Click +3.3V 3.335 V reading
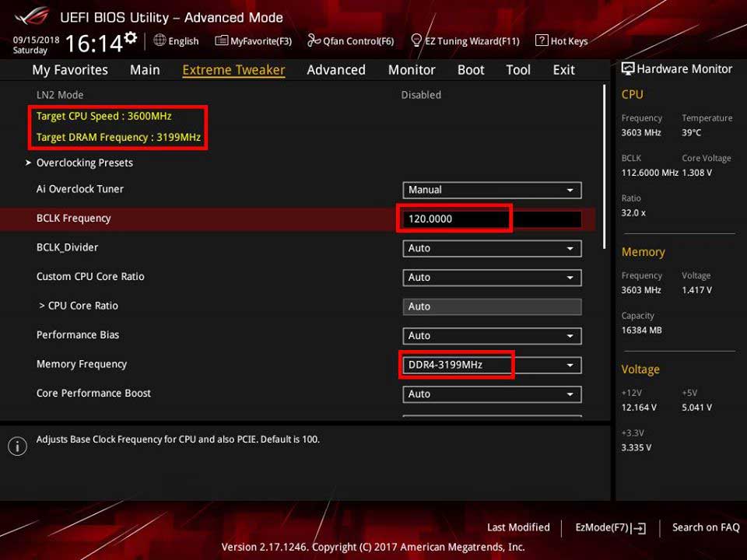 coord(637,448)
